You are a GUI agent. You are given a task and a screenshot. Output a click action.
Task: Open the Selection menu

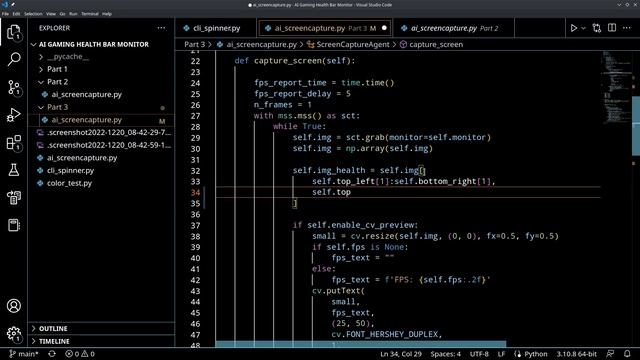pyautogui.click(x=33, y=13)
